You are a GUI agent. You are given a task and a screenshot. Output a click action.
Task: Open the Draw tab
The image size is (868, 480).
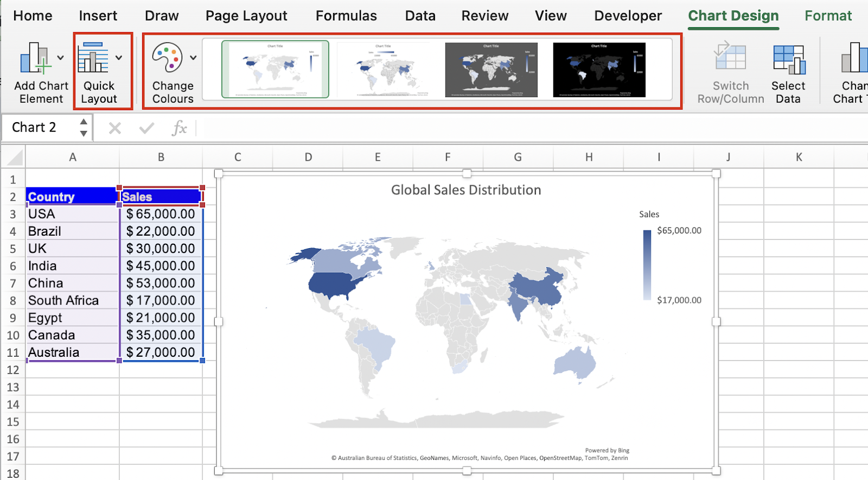pos(162,16)
